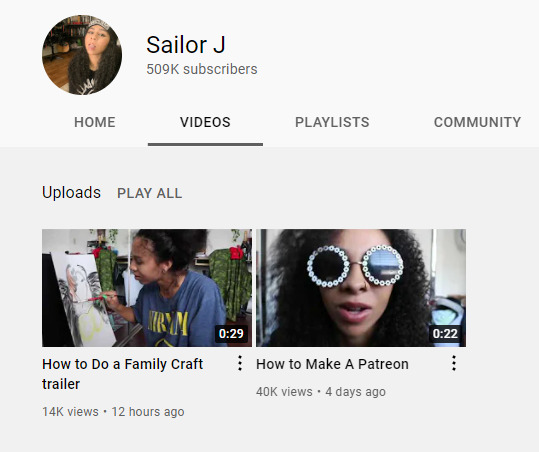Open the PLAYLISTS tab
This screenshot has height=452, width=539.
[x=332, y=122]
